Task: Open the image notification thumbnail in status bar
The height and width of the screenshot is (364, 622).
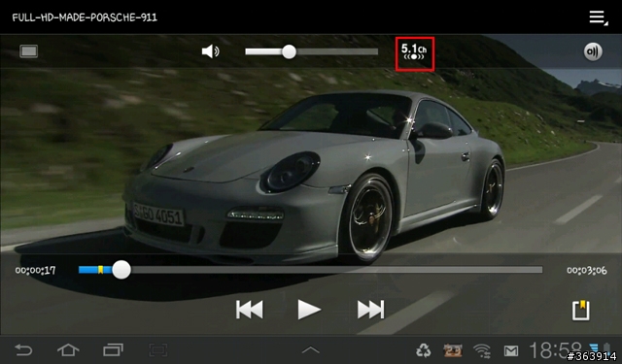Action: point(453,350)
